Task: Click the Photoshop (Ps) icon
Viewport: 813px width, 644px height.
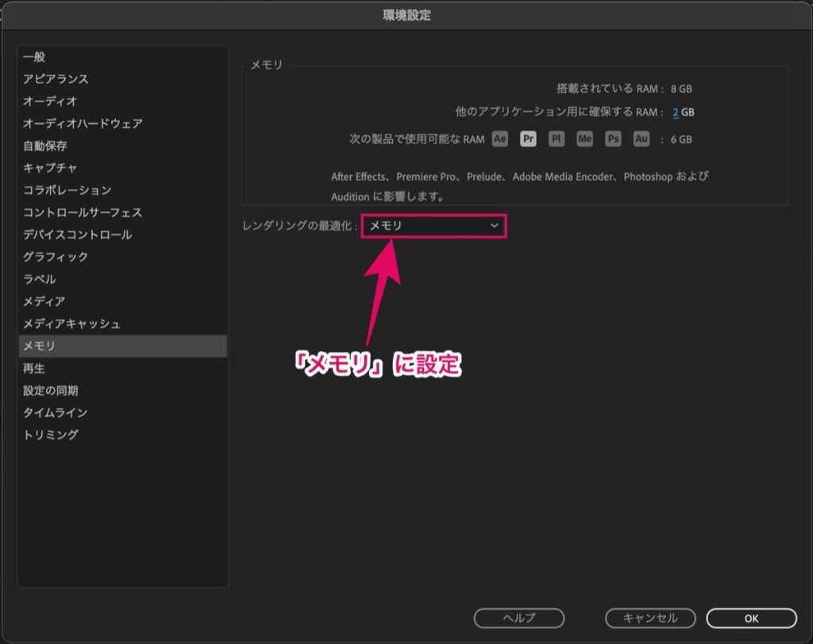Action: (613, 139)
